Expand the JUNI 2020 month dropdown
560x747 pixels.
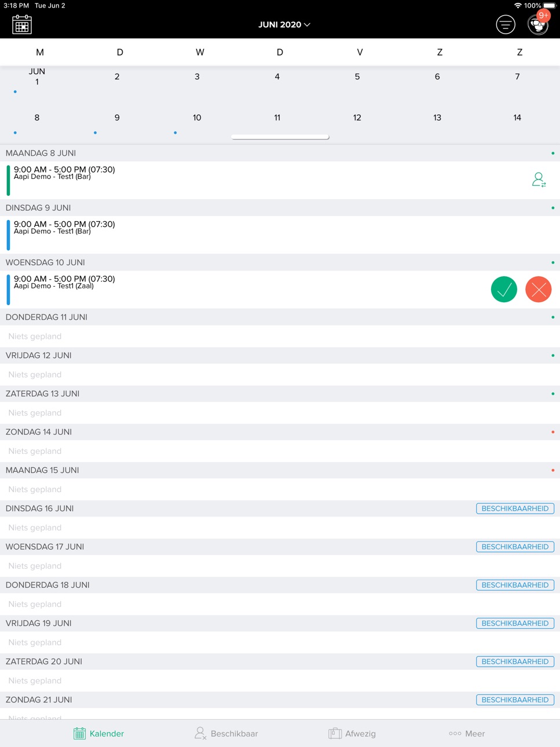click(x=284, y=25)
